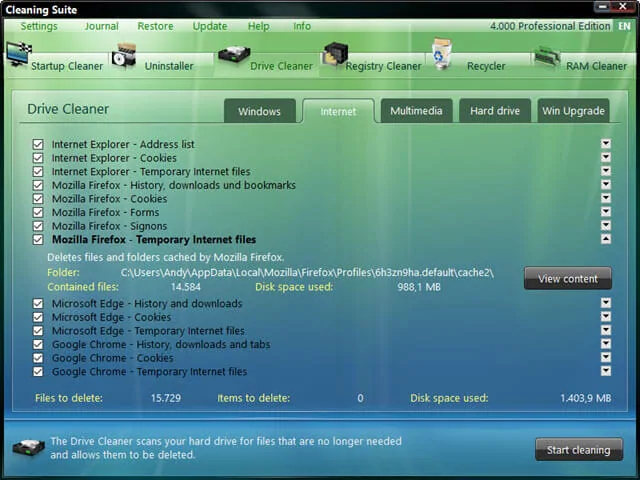Expand Mozilla Firefox - History, downloads und bookmarks
Screen dimensions: 640x480
[x=606, y=184]
